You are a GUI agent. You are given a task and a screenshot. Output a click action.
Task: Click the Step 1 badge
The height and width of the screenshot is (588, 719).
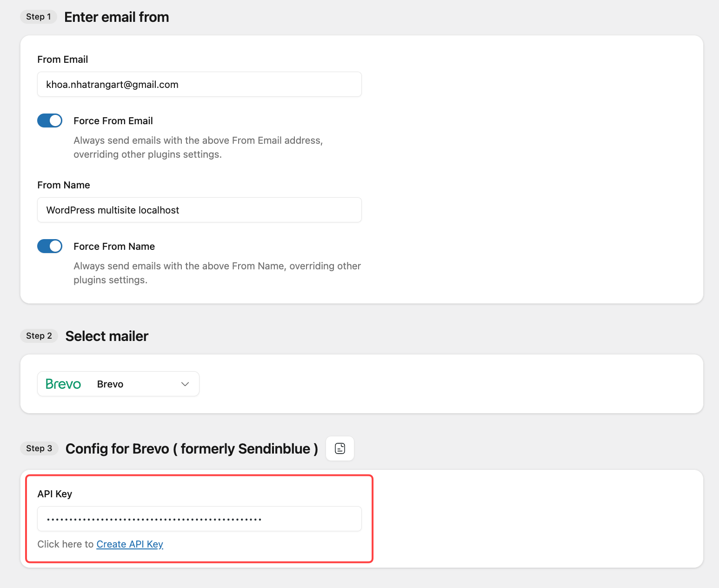coord(39,17)
